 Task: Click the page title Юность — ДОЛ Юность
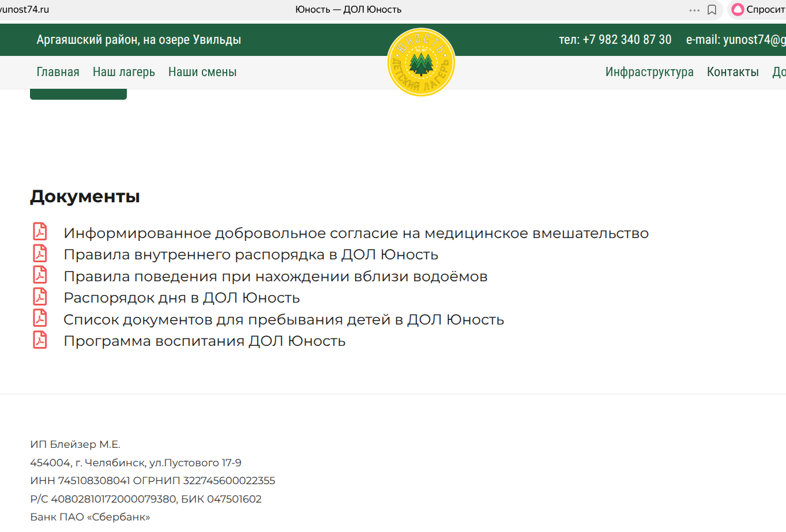coord(348,10)
